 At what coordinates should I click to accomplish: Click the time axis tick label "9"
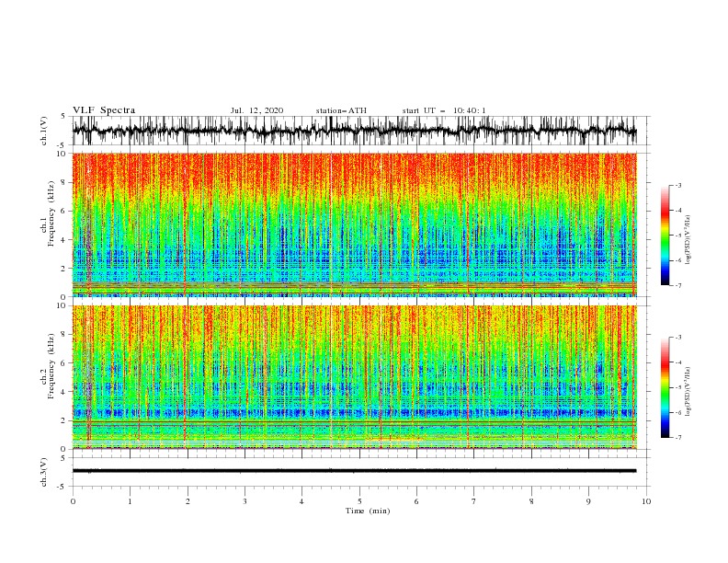click(x=588, y=501)
